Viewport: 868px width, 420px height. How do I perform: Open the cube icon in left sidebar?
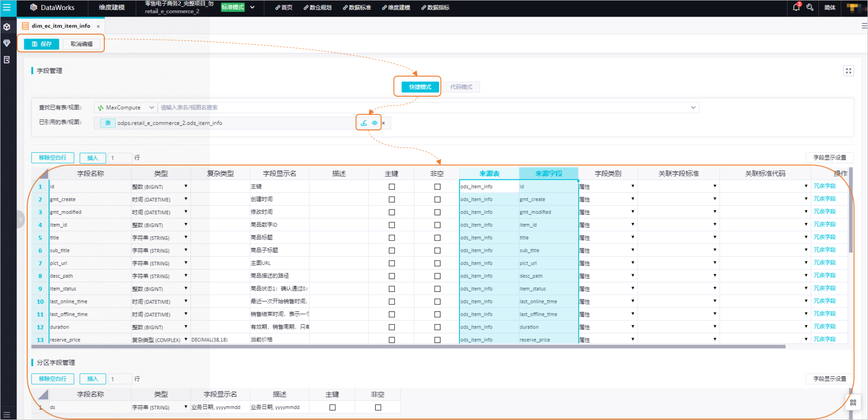pyautogui.click(x=7, y=27)
